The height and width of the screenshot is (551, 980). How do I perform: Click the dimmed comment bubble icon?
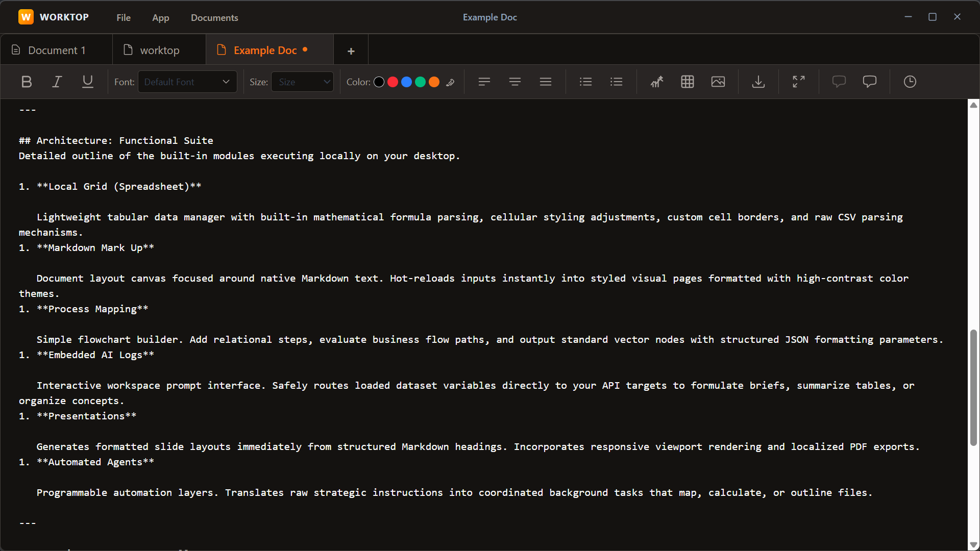pyautogui.click(x=839, y=82)
